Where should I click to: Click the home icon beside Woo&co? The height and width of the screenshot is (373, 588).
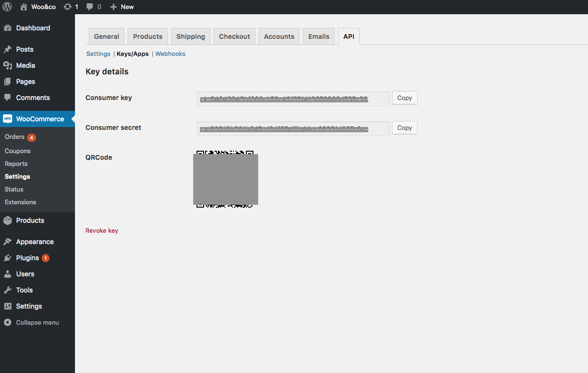[x=24, y=7]
